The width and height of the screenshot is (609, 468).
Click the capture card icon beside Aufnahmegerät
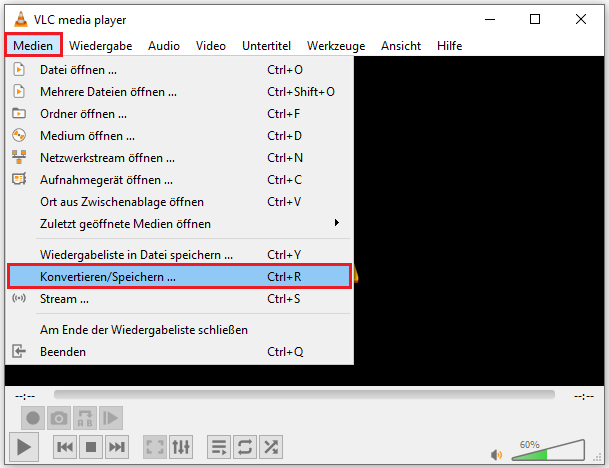[19, 179]
